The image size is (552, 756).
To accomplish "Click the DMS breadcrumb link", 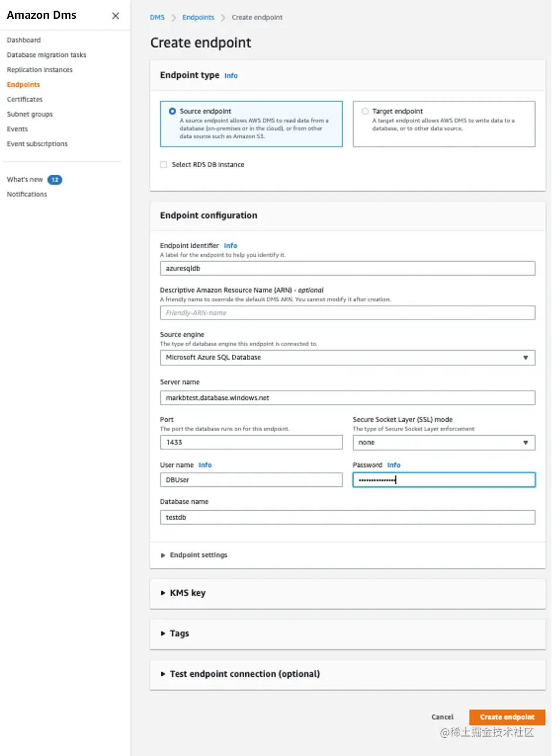I will pyautogui.click(x=157, y=18).
